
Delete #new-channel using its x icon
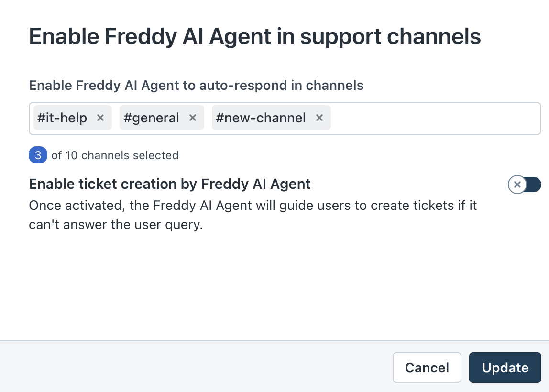[319, 118]
